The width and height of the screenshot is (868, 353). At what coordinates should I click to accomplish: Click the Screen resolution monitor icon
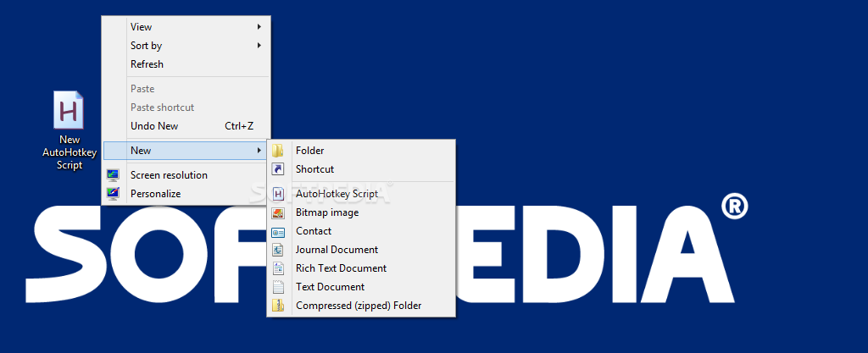[x=113, y=175]
